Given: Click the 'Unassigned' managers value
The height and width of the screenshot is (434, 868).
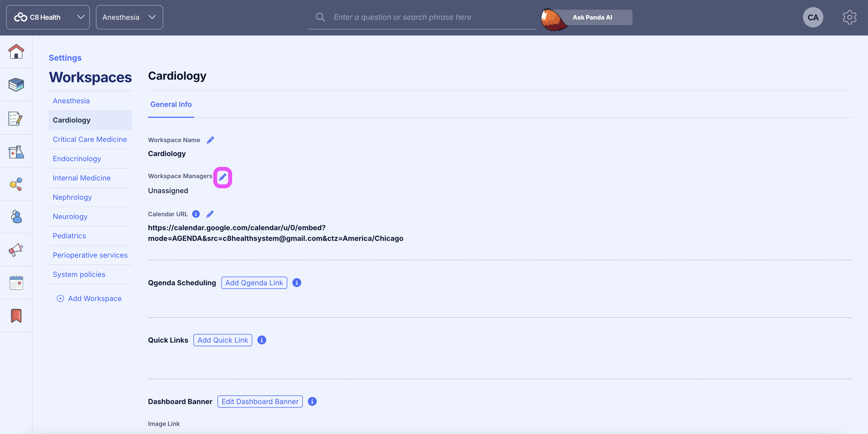Looking at the screenshot, I should click(x=168, y=191).
